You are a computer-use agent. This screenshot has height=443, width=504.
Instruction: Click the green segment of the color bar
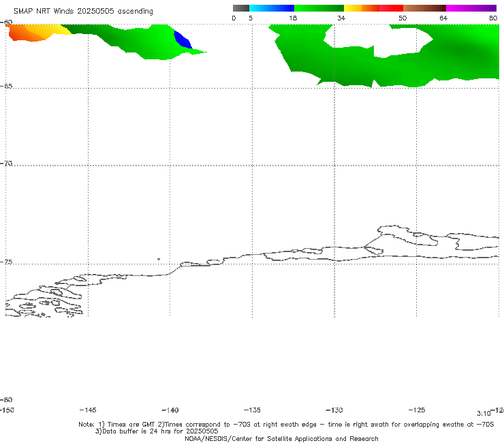coord(319,8)
